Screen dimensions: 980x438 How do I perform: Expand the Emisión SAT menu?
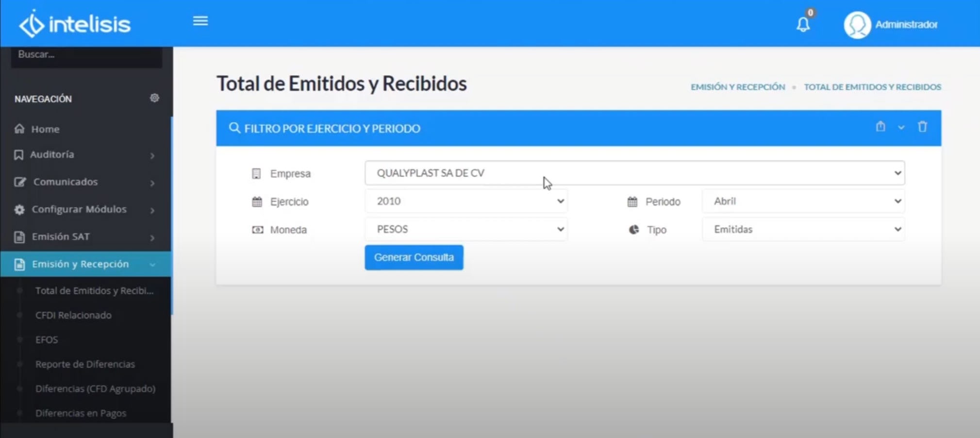click(x=60, y=237)
